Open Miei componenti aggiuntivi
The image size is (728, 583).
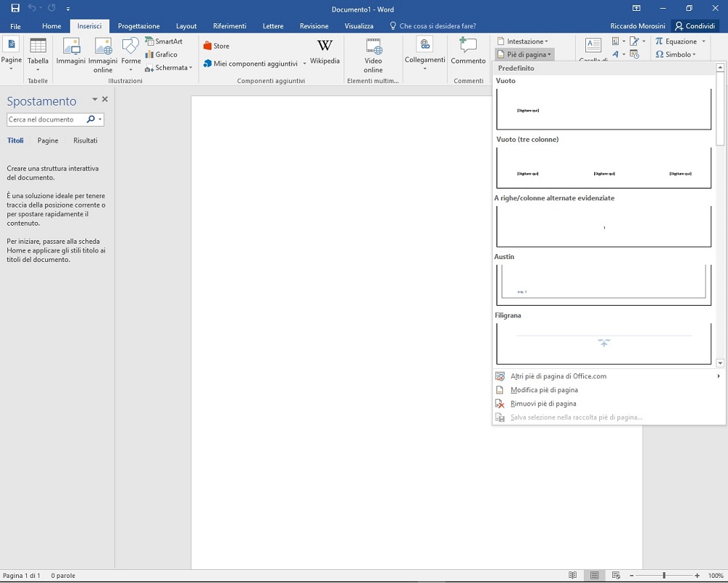[x=250, y=63]
